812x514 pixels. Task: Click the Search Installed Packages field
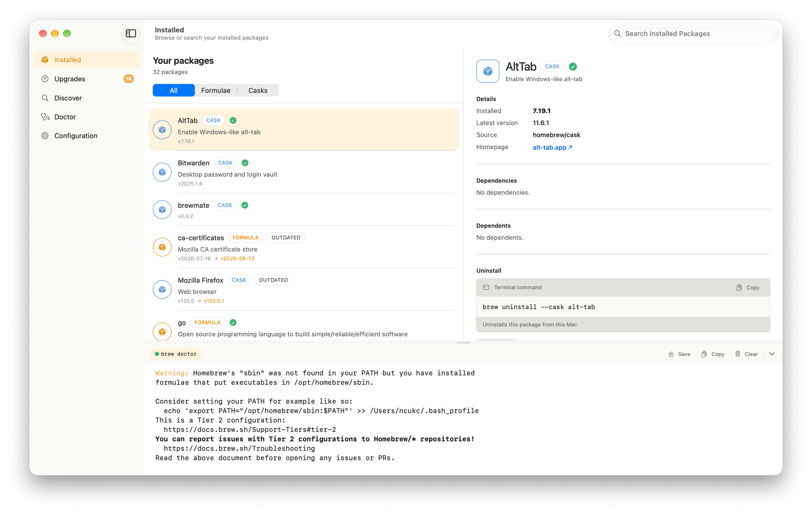tap(693, 34)
